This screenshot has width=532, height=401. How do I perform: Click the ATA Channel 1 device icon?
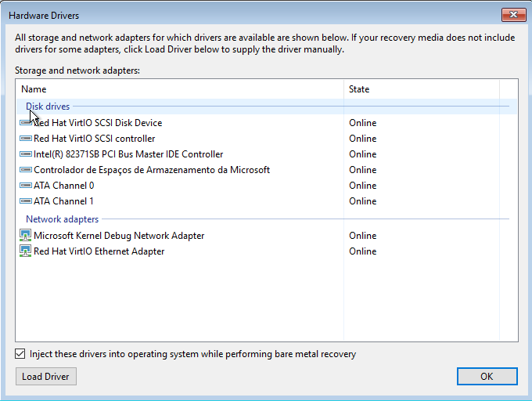(26, 200)
